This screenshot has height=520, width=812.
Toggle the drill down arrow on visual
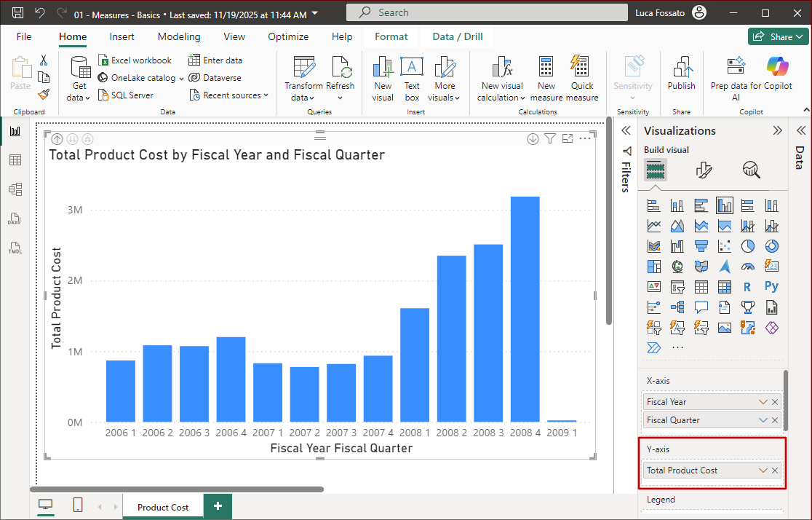coord(533,139)
